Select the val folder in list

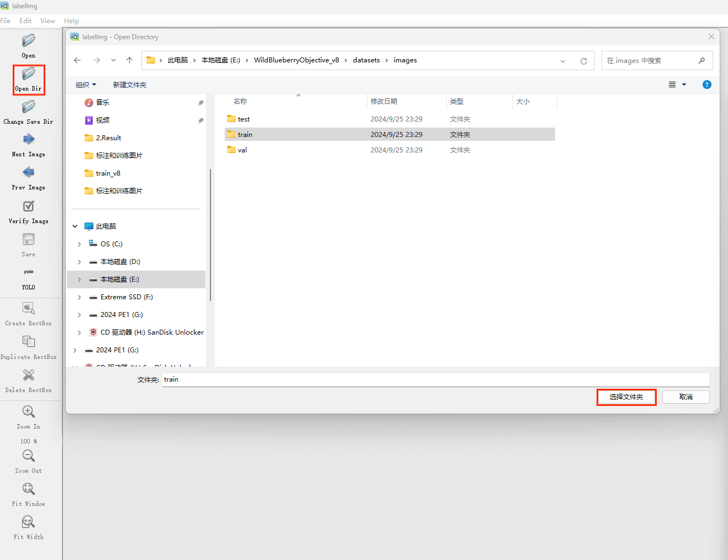click(242, 150)
